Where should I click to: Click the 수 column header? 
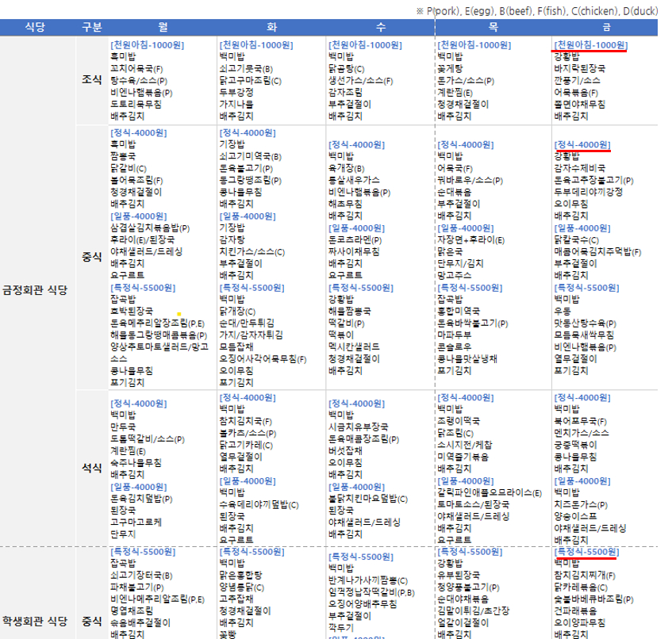click(380, 27)
